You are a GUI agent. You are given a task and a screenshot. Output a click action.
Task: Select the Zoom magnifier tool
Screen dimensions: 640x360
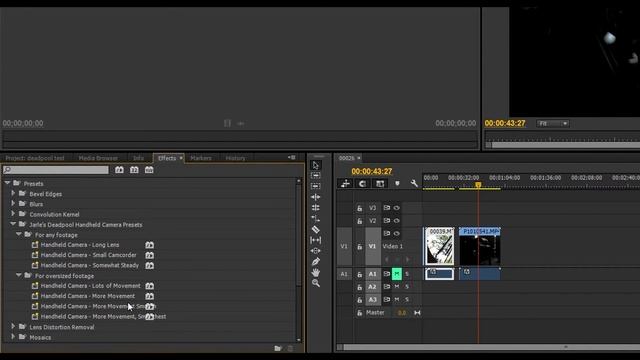pyautogui.click(x=316, y=283)
